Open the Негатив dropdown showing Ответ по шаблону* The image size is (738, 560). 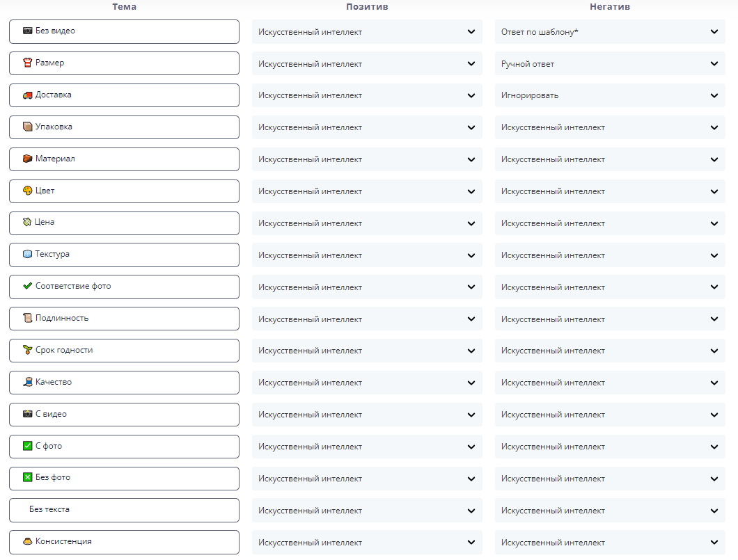[609, 32]
